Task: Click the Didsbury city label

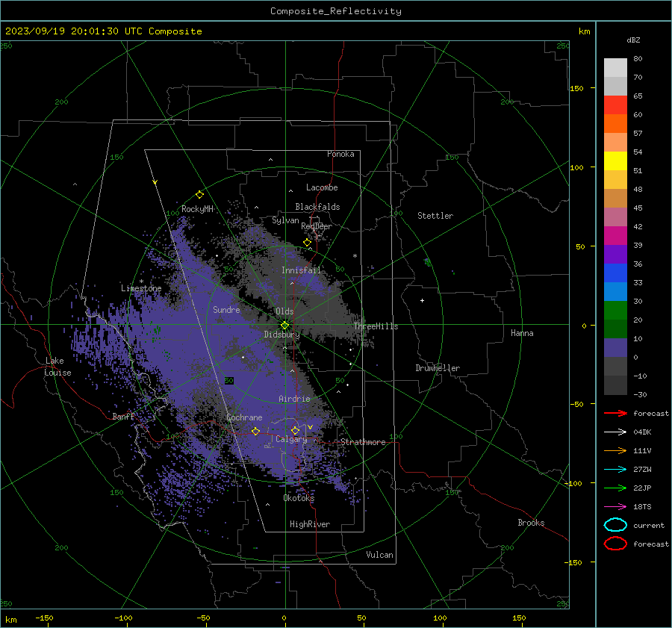Action: (281, 335)
